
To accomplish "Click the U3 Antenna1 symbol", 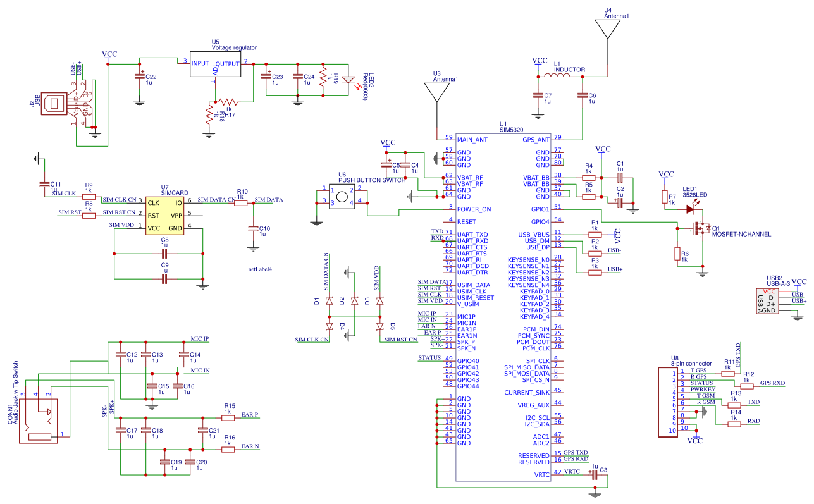I will (436, 92).
